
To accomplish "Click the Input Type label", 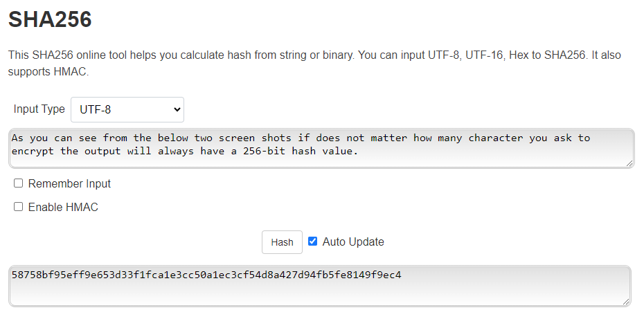I will [39, 109].
